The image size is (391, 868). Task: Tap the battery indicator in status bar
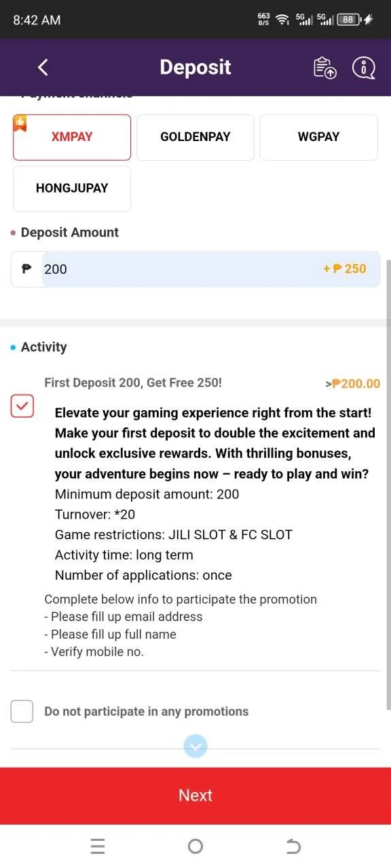click(x=350, y=20)
